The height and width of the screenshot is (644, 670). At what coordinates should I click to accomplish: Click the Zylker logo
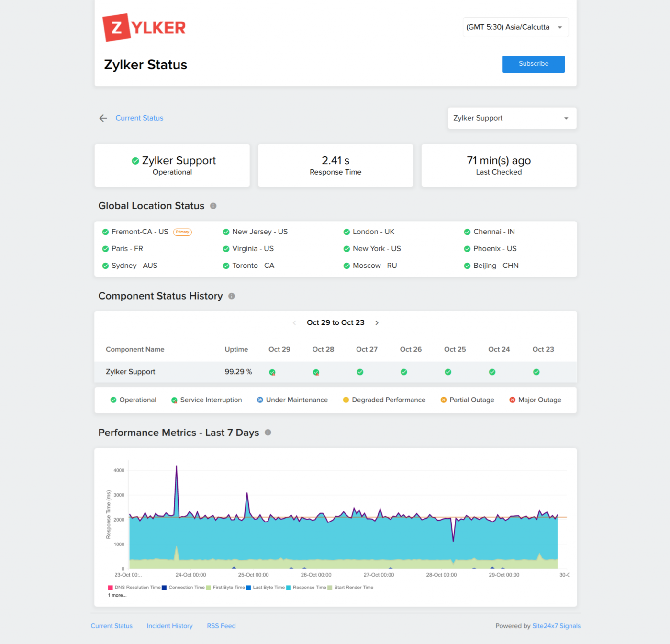(x=144, y=27)
